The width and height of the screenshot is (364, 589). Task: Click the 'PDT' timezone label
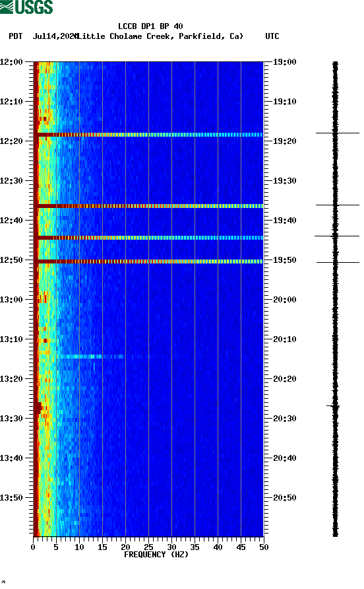(16, 36)
